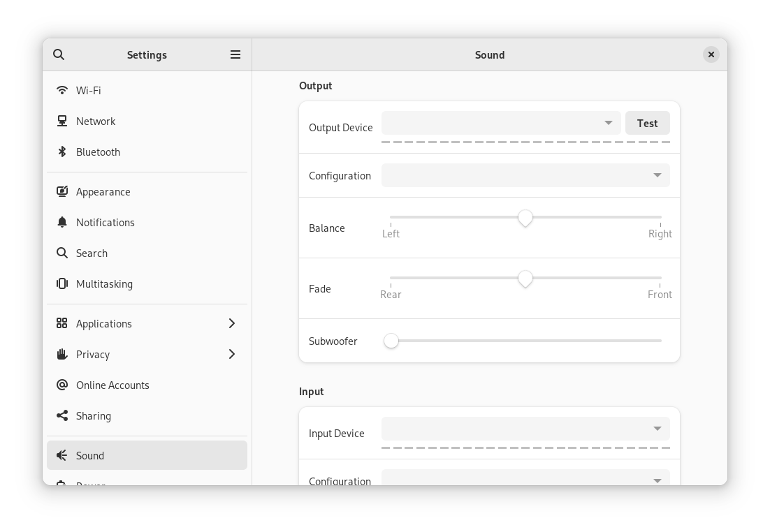
Task: Go to the Network panel
Action: coord(147,121)
